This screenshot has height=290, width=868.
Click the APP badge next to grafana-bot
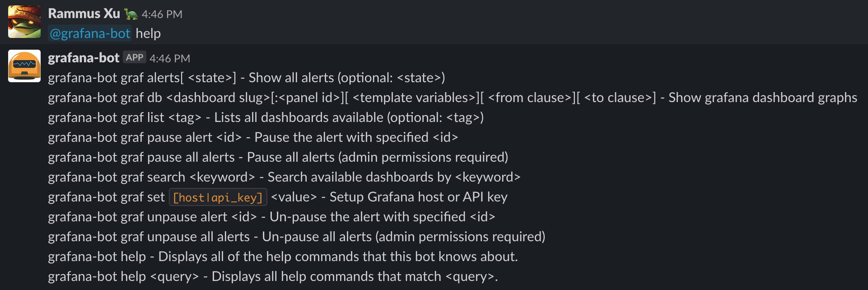[x=135, y=58]
